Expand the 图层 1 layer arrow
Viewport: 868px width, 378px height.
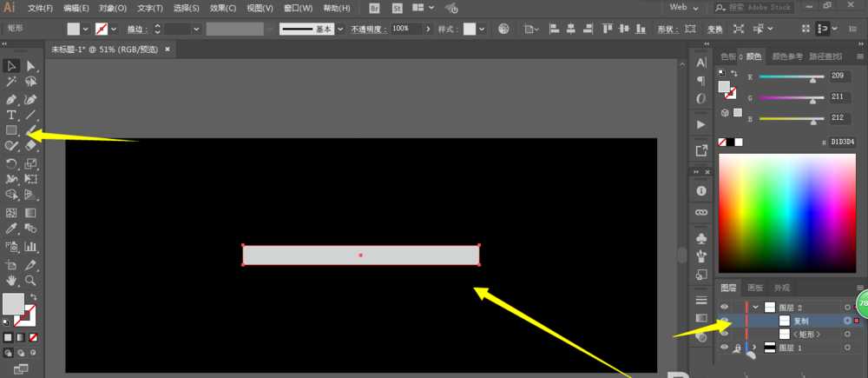[754, 348]
